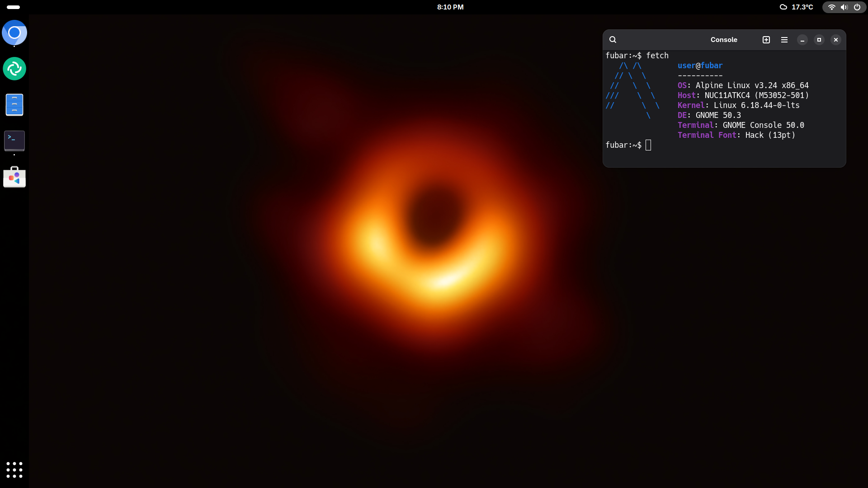This screenshot has height=488, width=868.
Task: Show the applications grid
Action: (14, 470)
